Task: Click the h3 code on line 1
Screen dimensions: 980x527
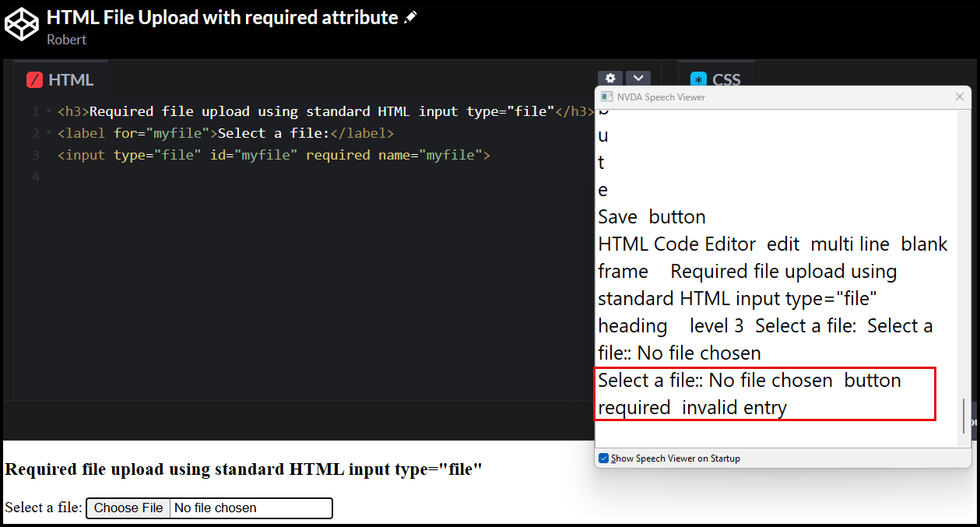Action: pyautogui.click(x=325, y=111)
